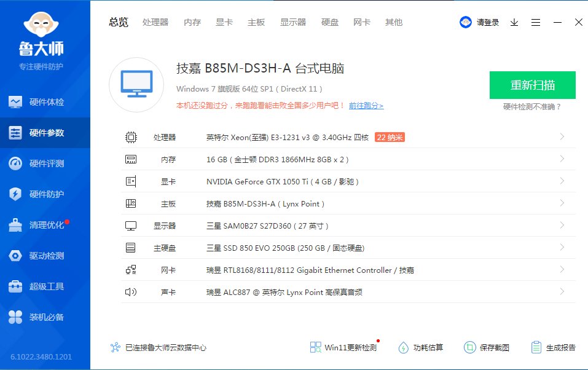588x370 pixels.
Task: Switch to the 显示器 tab
Action: [293, 23]
